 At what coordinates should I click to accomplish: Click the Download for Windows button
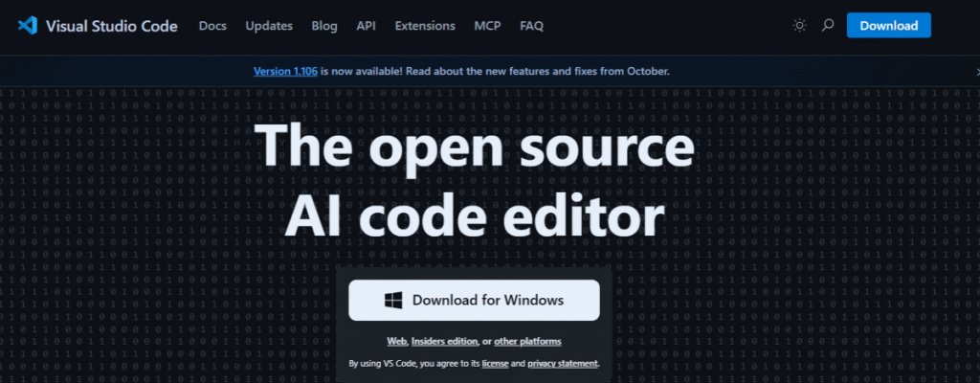(x=474, y=301)
